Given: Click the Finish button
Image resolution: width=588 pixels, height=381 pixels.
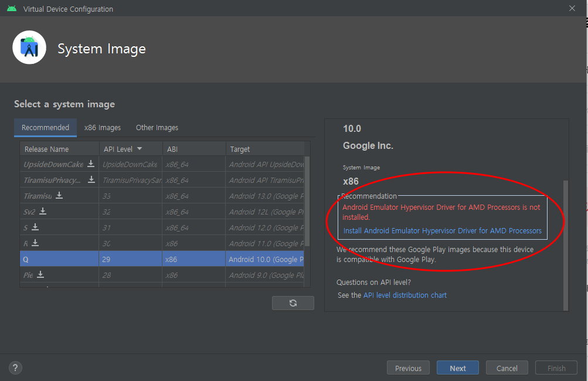Looking at the screenshot, I should coord(556,368).
